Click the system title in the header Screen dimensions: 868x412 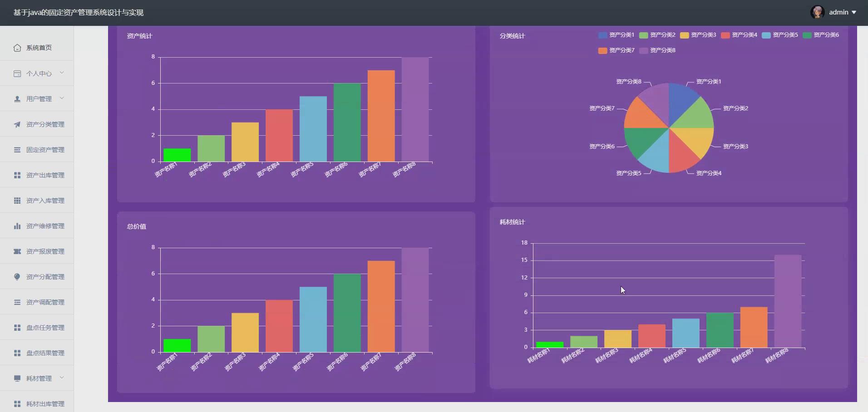[x=79, y=13]
